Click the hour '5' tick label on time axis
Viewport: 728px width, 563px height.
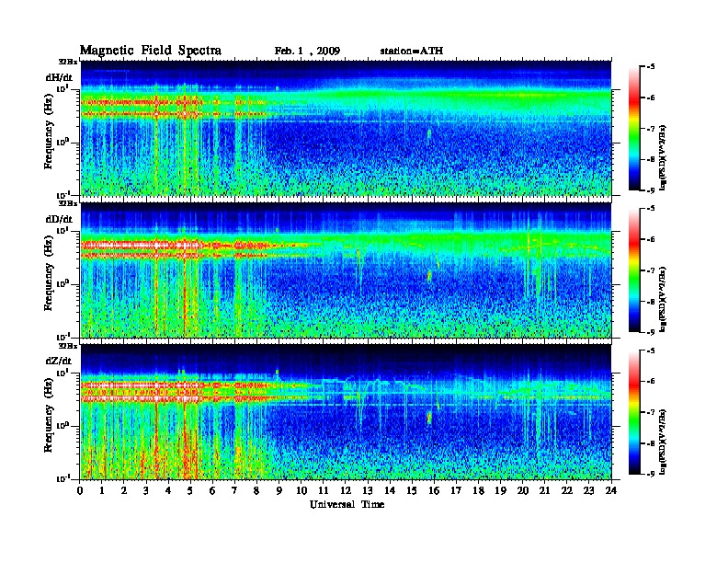[x=190, y=491]
